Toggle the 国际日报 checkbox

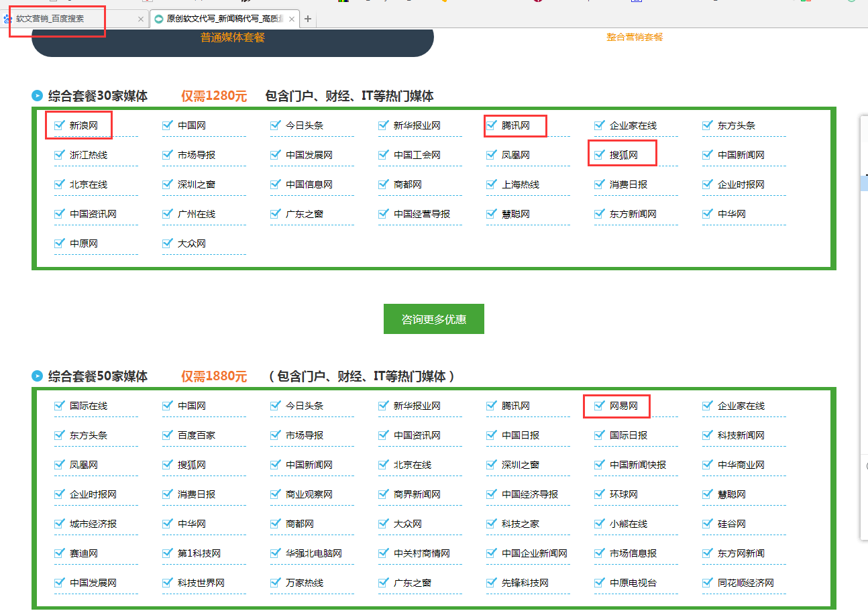pyautogui.click(x=600, y=435)
